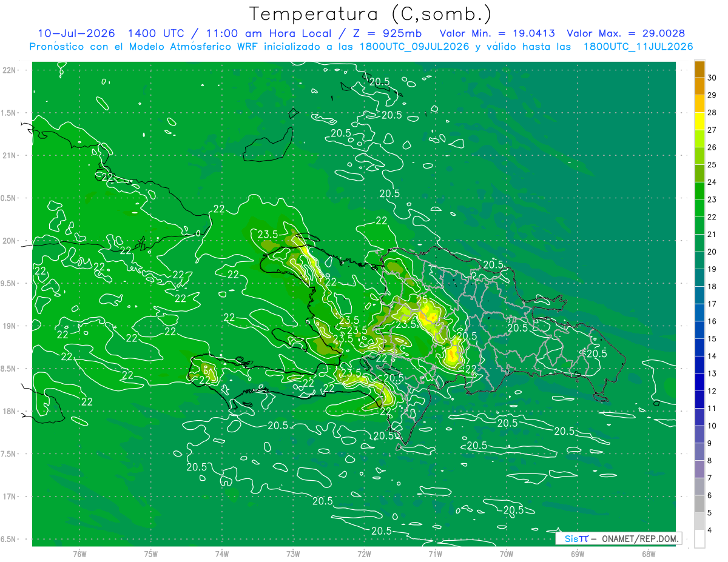Click the "16" label on the color scale
Viewport: 728px width, 562px height.
(712, 321)
